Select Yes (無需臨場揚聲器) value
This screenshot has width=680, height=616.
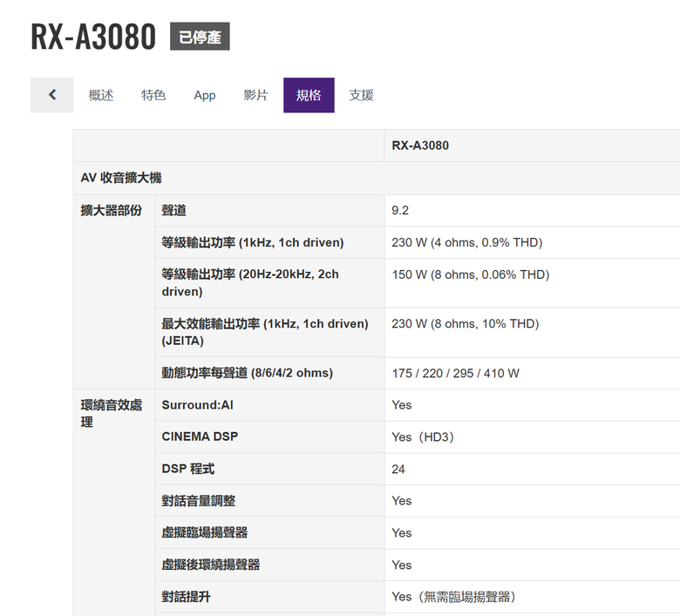tap(453, 597)
